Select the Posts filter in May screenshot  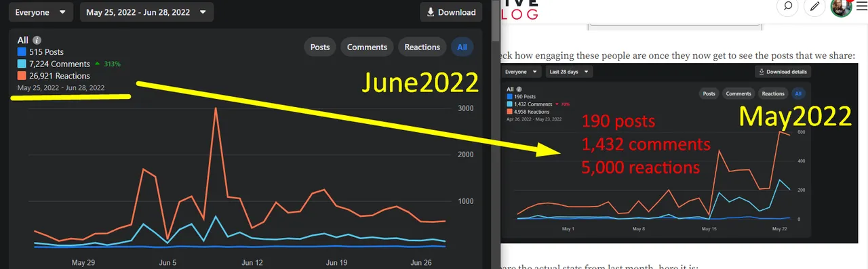(x=709, y=94)
